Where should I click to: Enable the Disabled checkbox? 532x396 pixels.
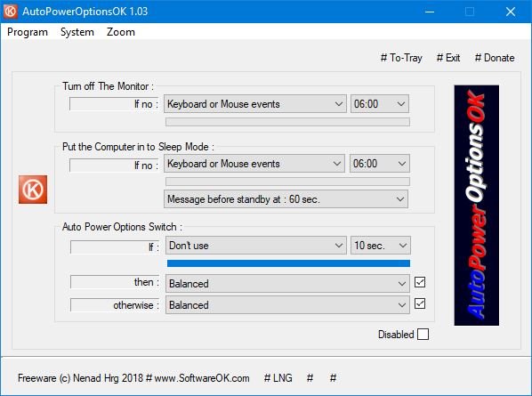[423, 335]
